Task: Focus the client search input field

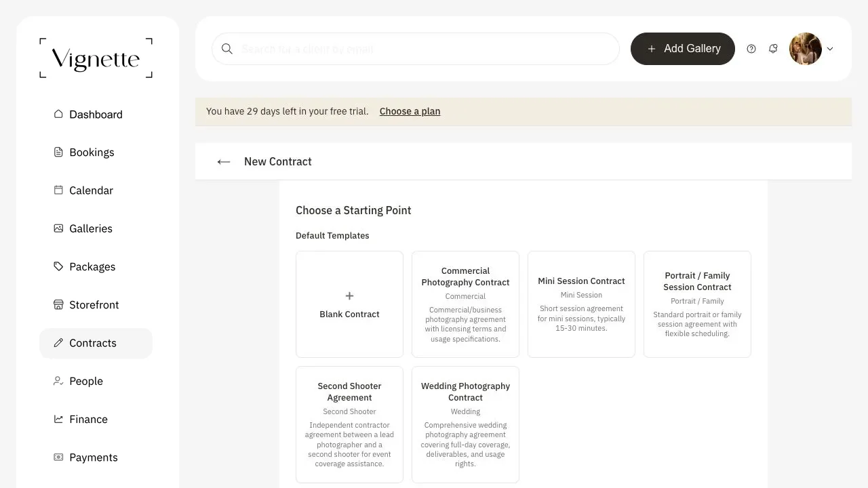Action: [x=416, y=49]
